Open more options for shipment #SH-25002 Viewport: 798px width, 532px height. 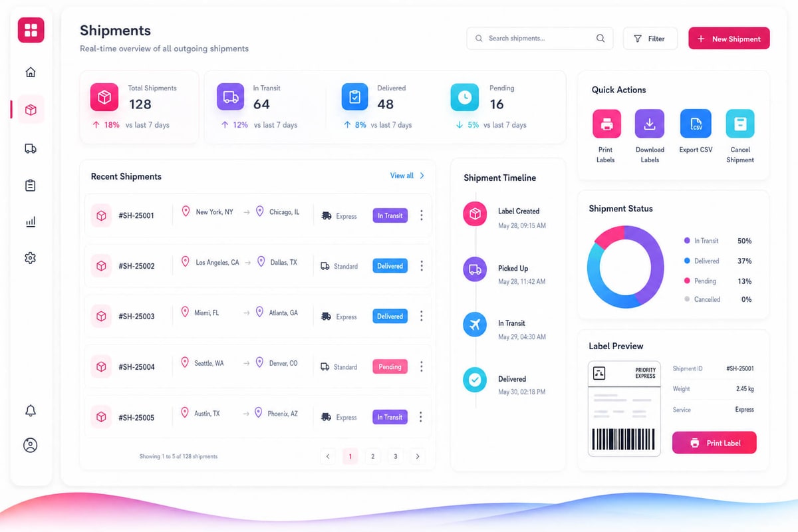(421, 266)
